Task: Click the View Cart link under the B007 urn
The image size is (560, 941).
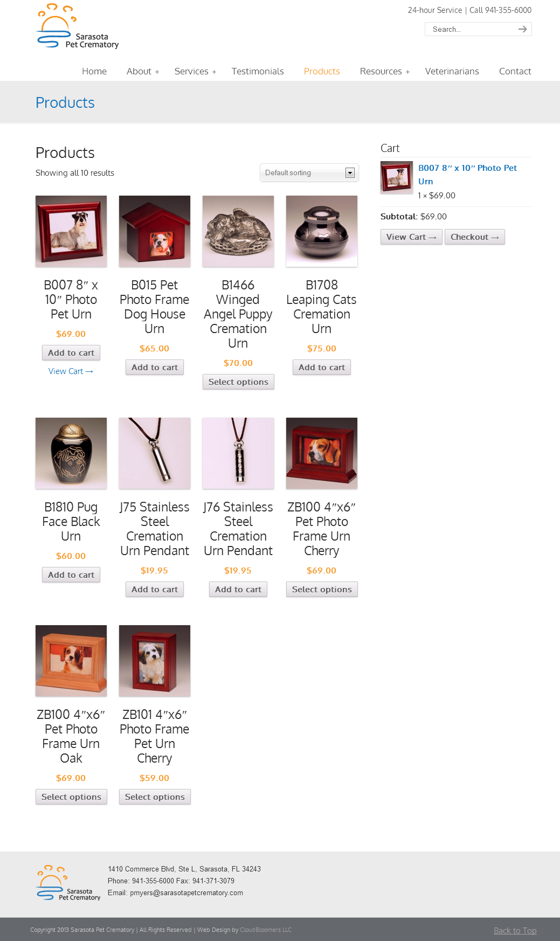Action: [x=71, y=371]
